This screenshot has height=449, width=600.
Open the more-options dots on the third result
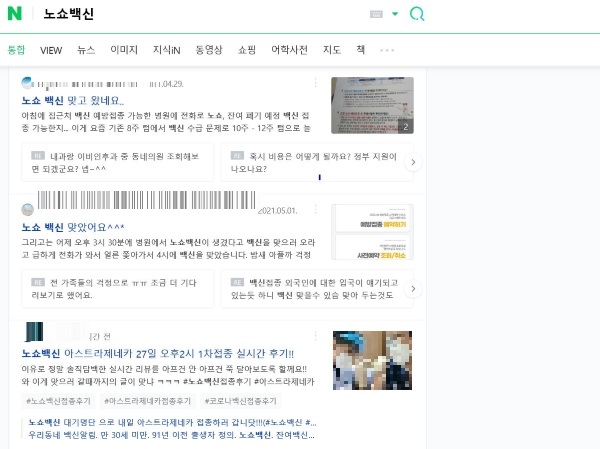[315, 336]
